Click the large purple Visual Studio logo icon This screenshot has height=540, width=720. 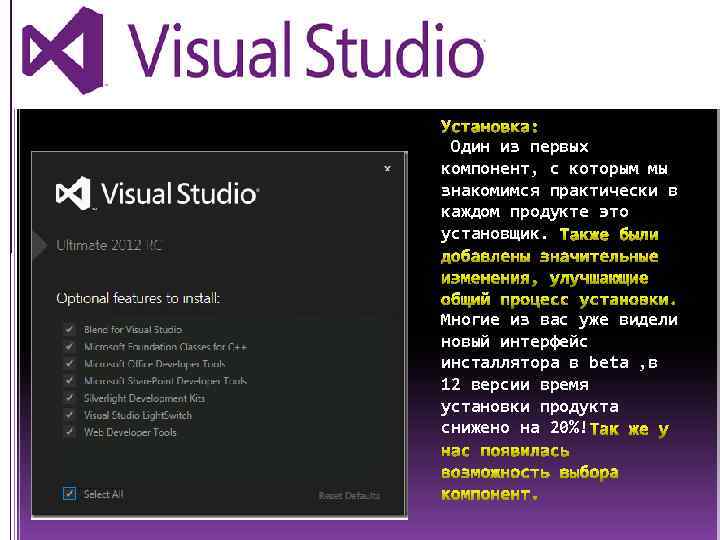pyautogui.click(x=63, y=51)
